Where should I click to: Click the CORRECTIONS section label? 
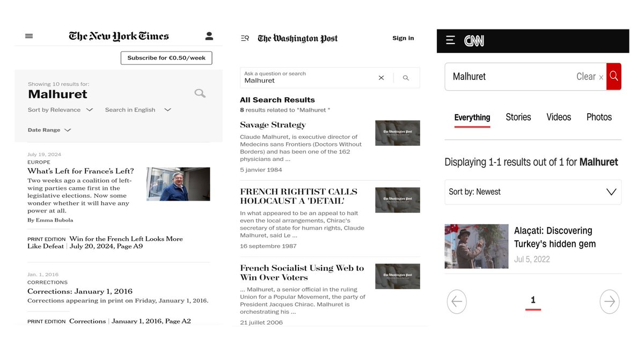[x=48, y=282]
